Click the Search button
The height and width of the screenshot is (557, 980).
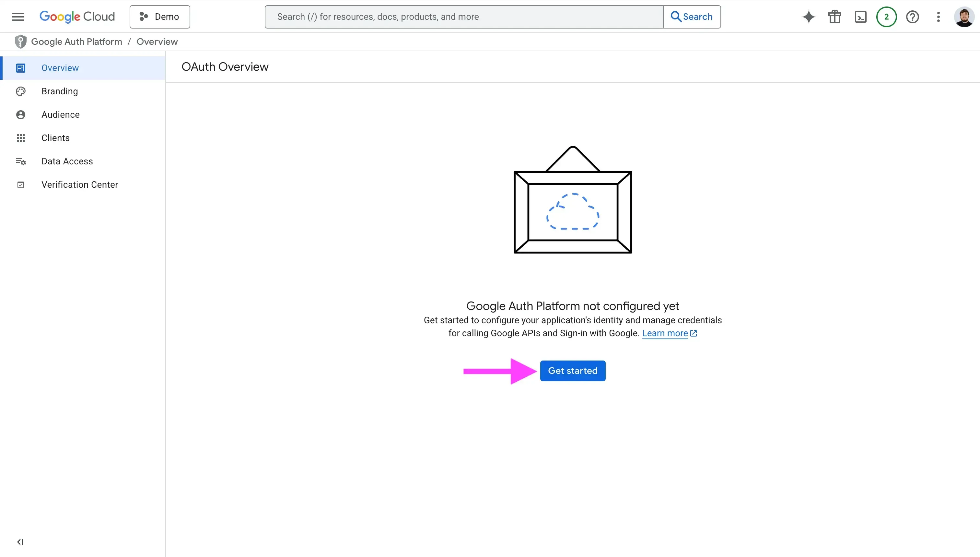coord(692,17)
